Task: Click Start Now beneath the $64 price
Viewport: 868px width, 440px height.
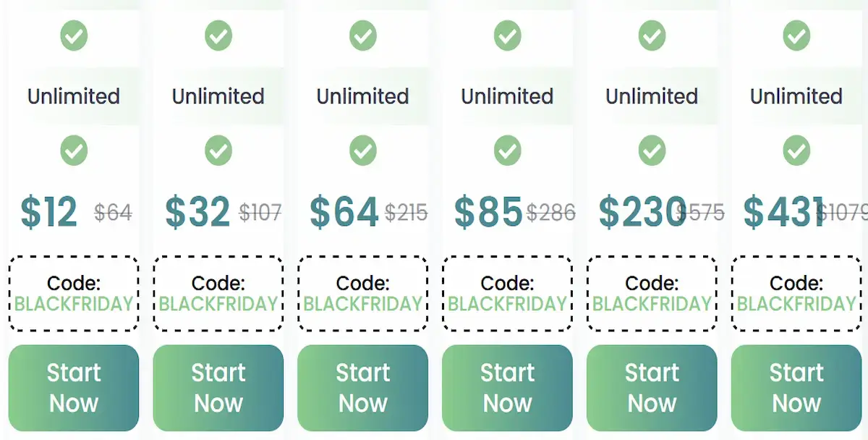Action: (363, 388)
